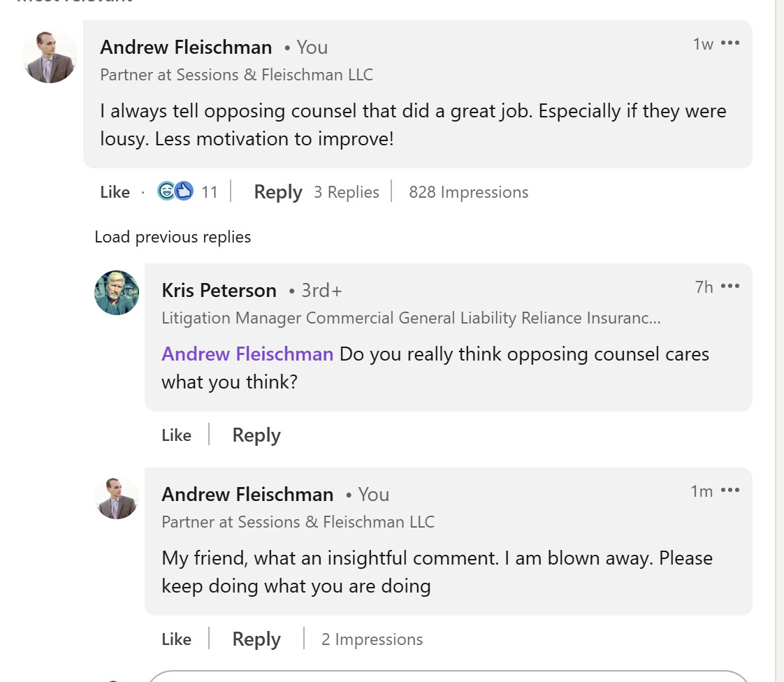784x682 pixels.
Task: Load previous replies in the thread
Action: point(173,237)
